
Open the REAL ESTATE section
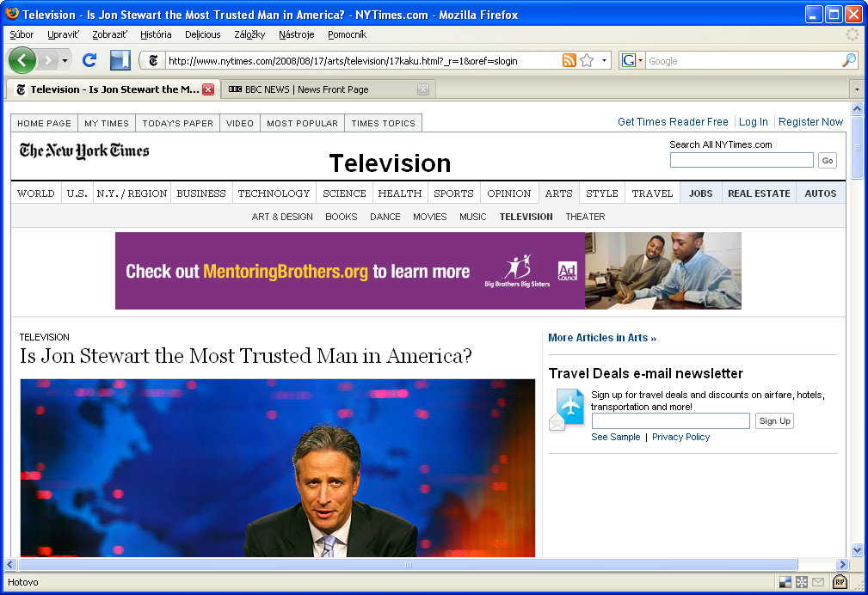pyautogui.click(x=759, y=193)
